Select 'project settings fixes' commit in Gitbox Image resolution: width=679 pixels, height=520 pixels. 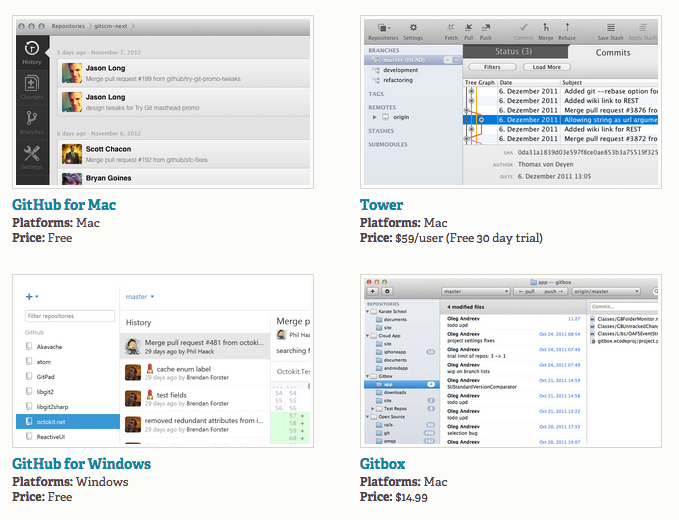(x=513, y=337)
